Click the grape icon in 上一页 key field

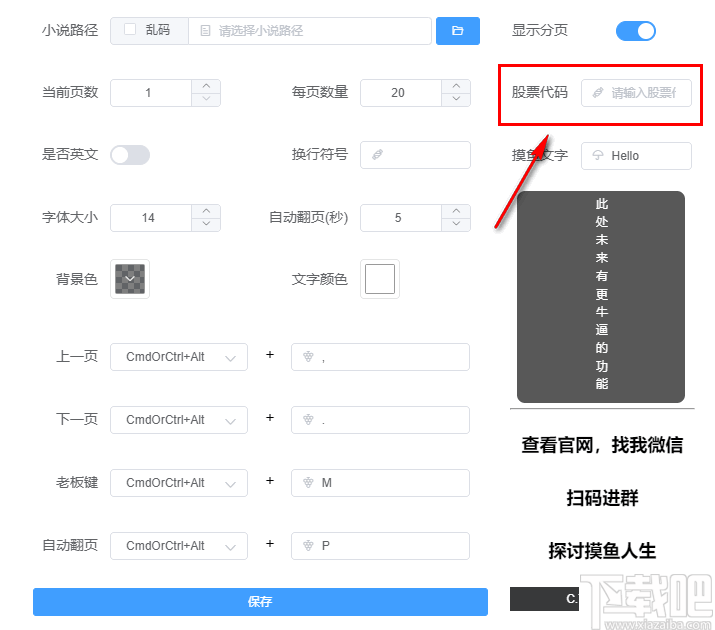pyautogui.click(x=308, y=356)
